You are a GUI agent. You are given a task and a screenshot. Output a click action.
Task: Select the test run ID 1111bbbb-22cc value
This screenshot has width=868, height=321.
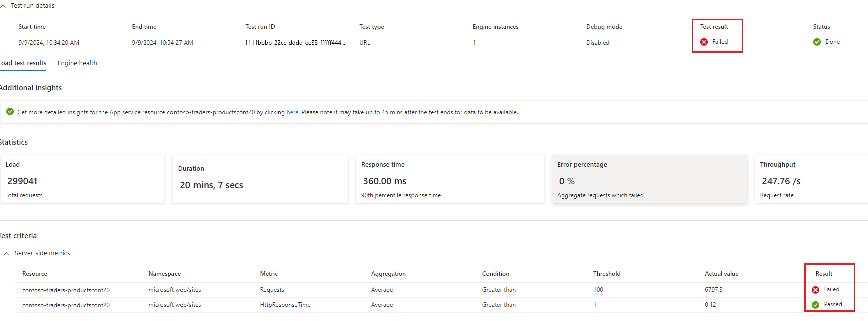pyautogui.click(x=295, y=43)
